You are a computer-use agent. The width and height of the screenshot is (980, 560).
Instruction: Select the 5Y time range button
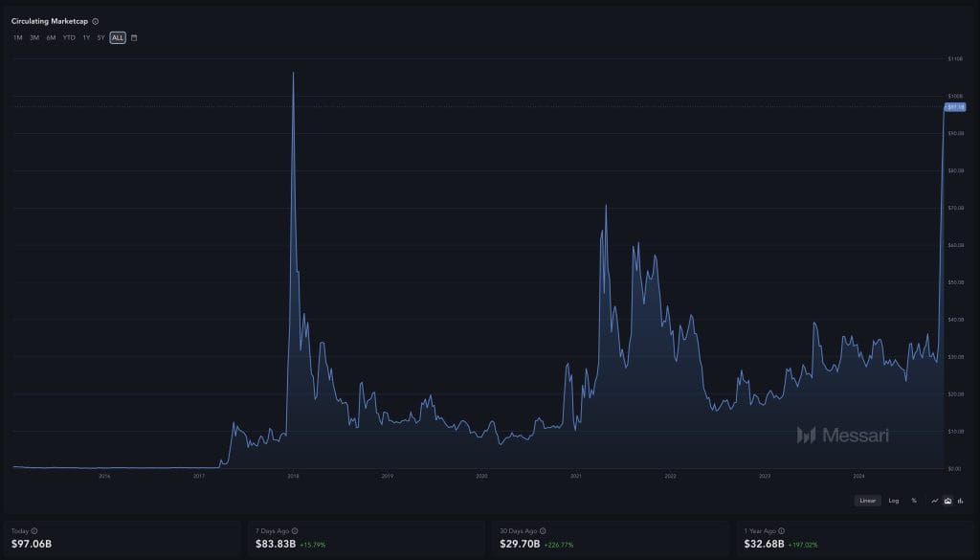(x=100, y=37)
